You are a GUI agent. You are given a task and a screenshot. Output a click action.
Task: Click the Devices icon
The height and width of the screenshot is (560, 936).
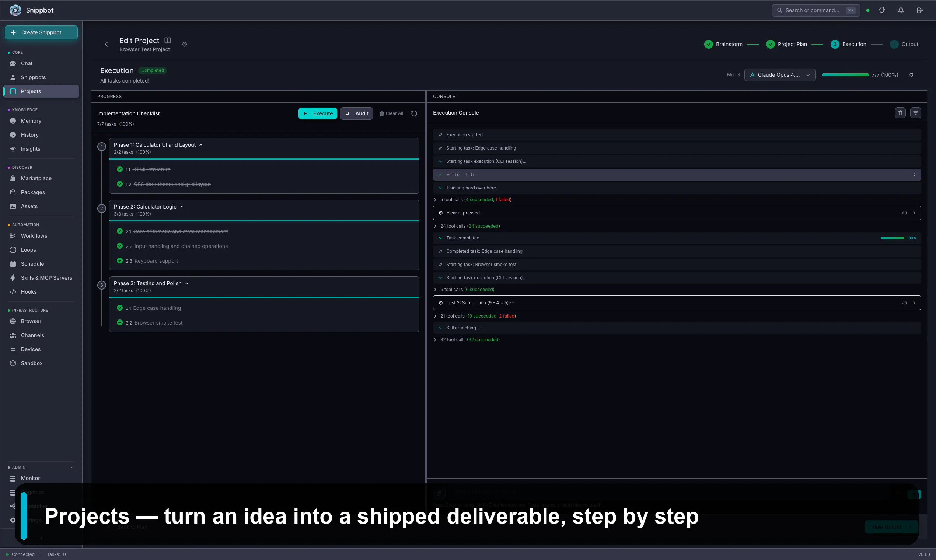[x=13, y=349]
